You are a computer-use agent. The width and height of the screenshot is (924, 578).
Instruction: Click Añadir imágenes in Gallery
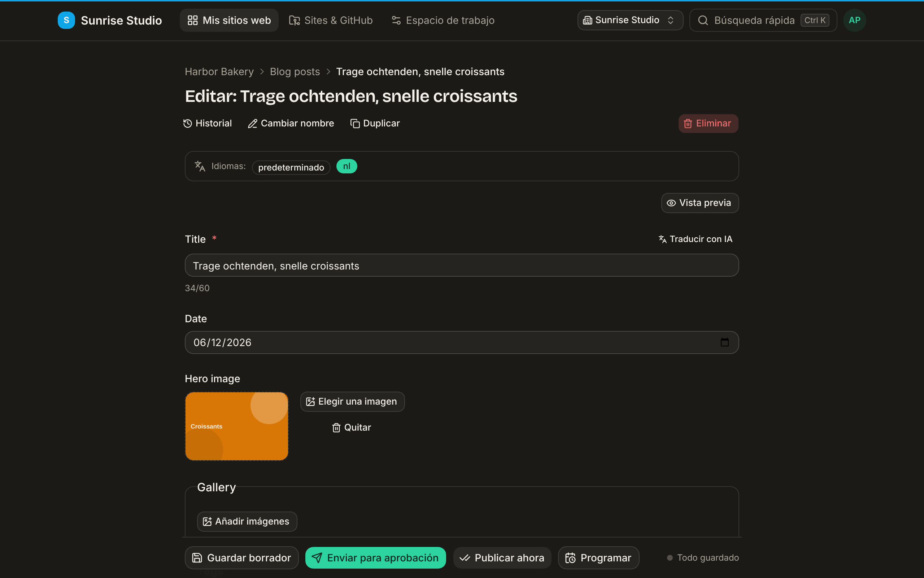coord(247,521)
